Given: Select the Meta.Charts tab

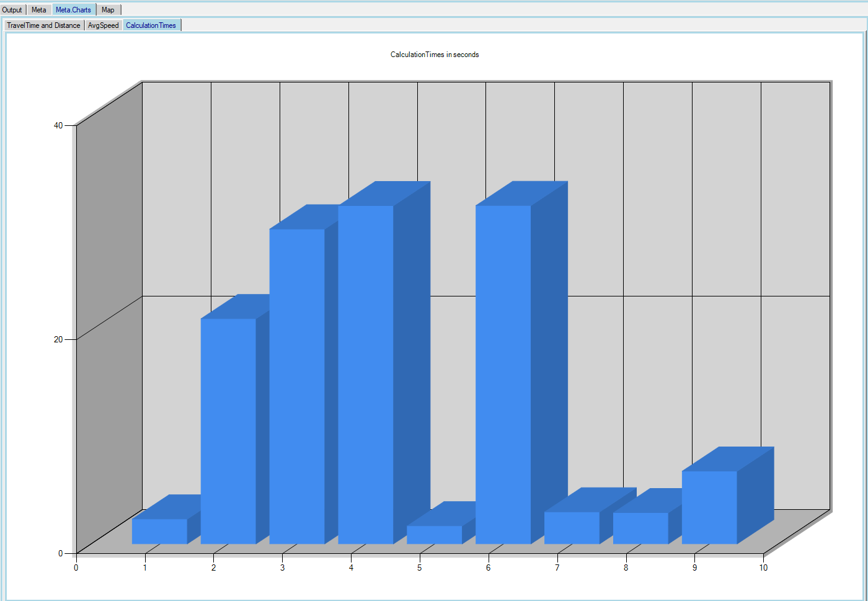Looking at the screenshot, I should (x=73, y=10).
